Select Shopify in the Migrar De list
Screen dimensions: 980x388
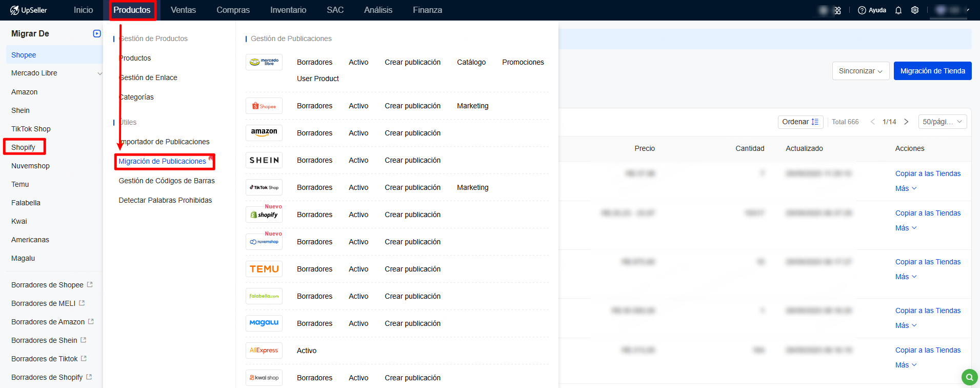click(x=24, y=147)
